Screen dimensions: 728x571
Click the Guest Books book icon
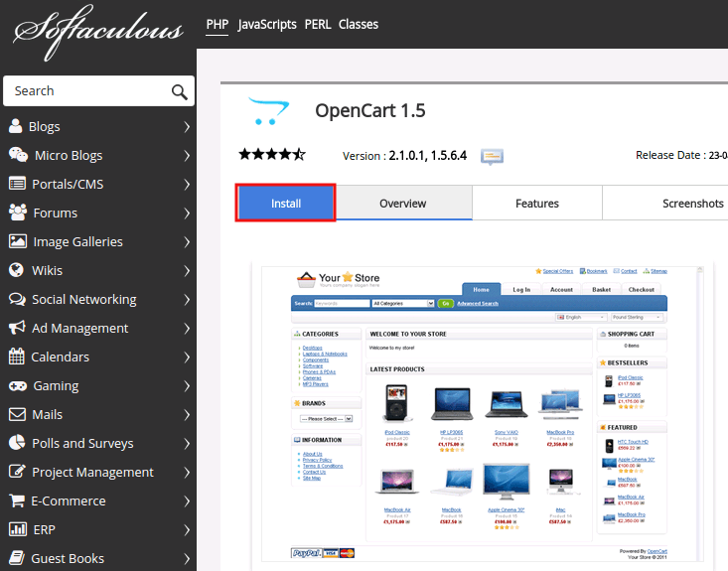pyautogui.click(x=17, y=557)
